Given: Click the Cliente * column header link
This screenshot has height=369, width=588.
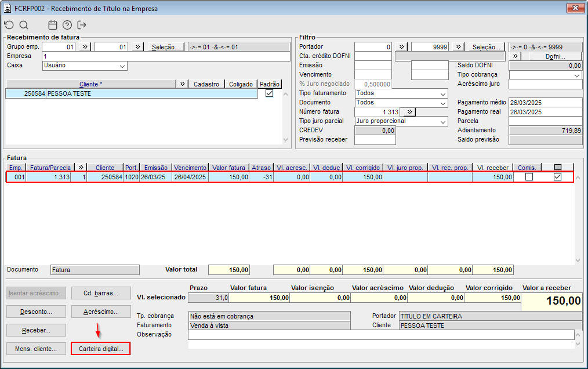Looking at the screenshot, I should coord(90,84).
